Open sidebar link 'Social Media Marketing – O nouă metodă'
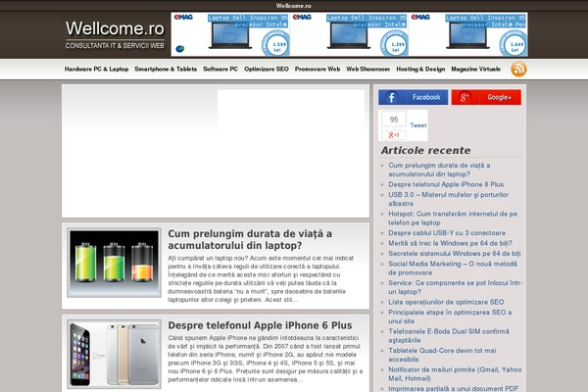Viewport: 588px width, 392px height. pos(453,268)
